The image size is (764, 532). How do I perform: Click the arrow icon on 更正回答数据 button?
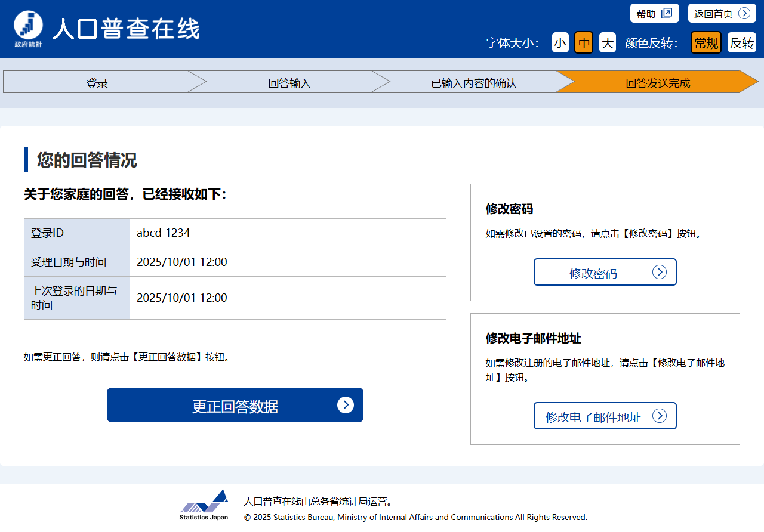(x=346, y=405)
